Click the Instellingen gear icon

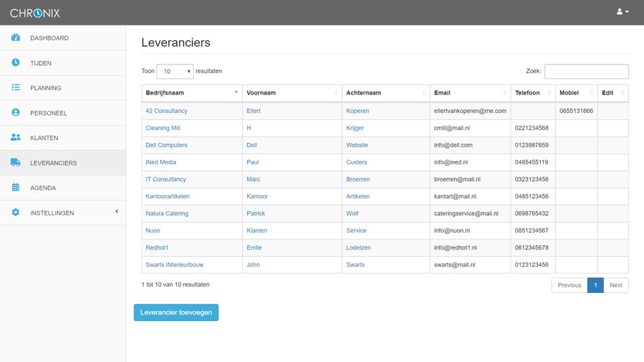point(15,213)
